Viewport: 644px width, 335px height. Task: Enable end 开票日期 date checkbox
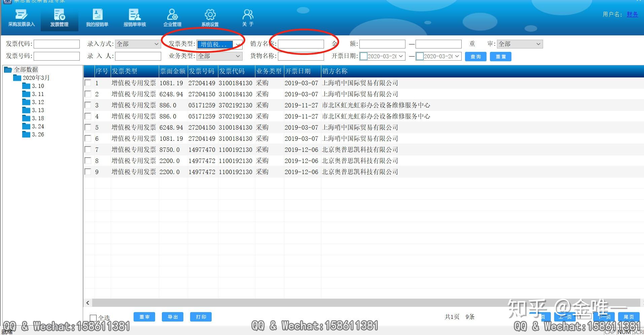(420, 56)
